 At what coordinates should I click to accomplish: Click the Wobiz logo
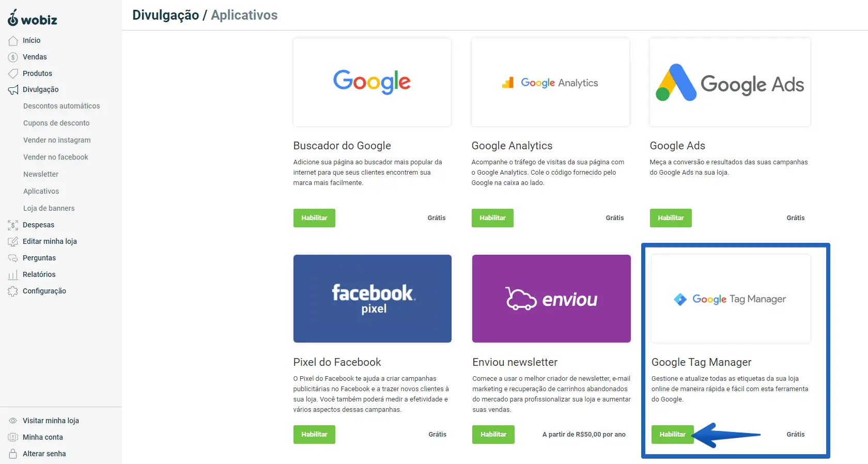pos(32,19)
